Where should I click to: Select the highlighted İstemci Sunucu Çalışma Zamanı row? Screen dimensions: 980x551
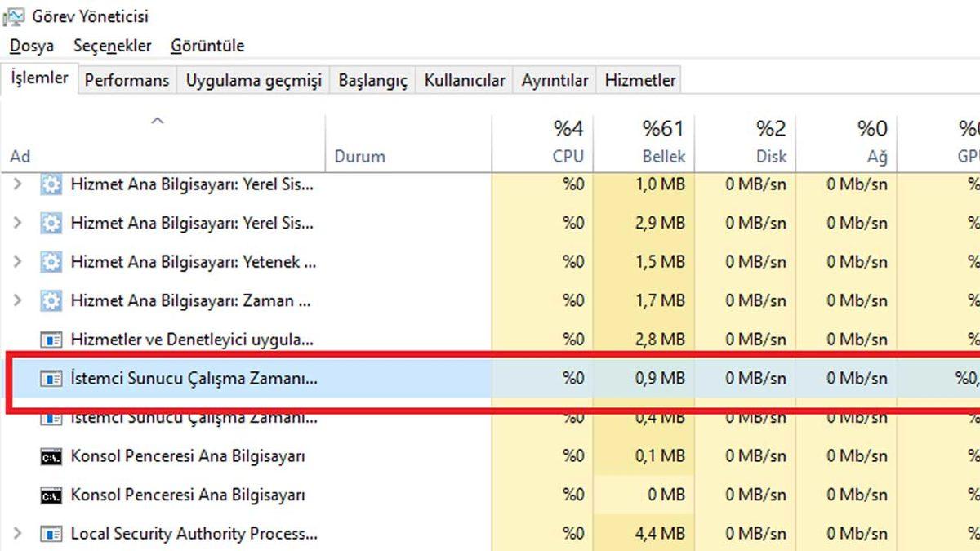245,378
